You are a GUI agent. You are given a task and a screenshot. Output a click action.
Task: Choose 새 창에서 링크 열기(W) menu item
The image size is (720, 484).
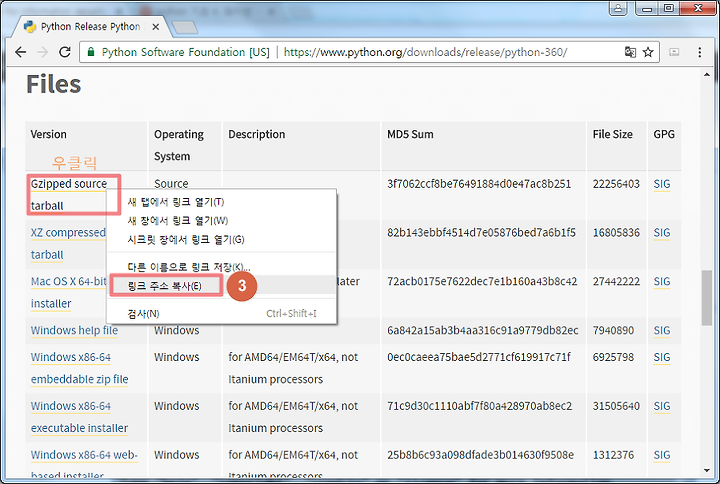(221, 221)
